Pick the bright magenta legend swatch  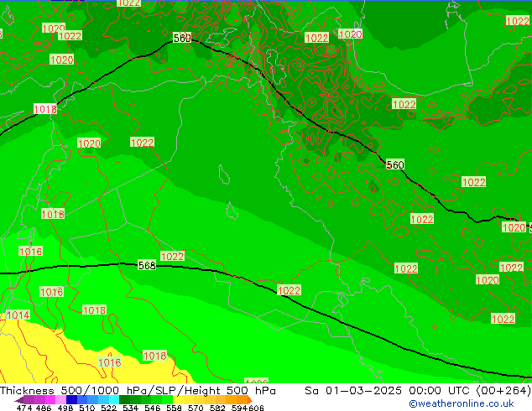tap(50, 400)
